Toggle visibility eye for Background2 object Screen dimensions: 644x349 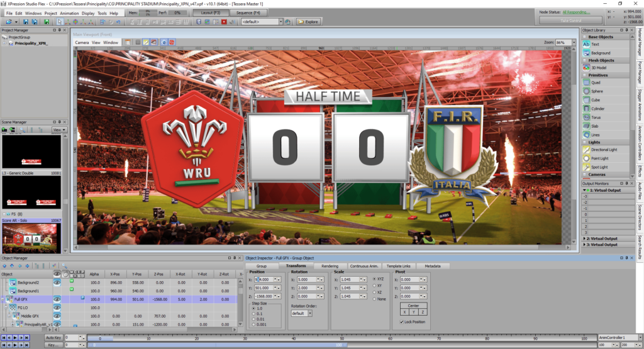pyautogui.click(x=57, y=283)
